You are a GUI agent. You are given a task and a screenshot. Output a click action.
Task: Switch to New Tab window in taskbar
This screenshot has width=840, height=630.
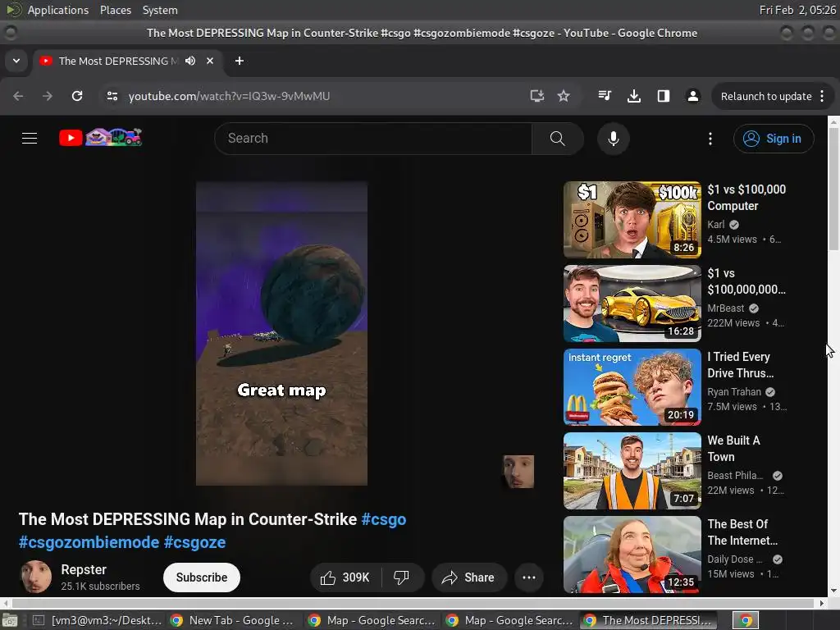click(x=234, y=620)
